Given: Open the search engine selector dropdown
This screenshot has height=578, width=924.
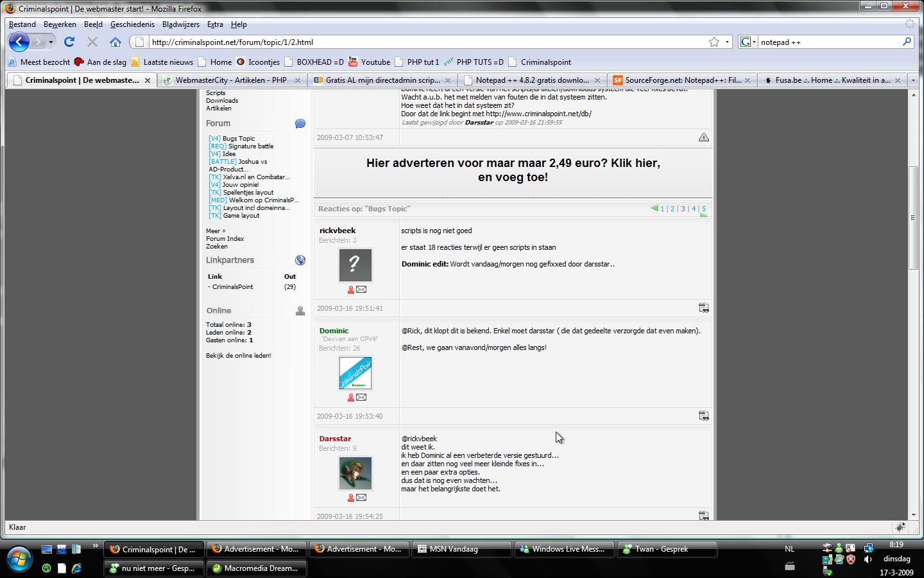Looking at the screenshot, I should pos(748,42).
